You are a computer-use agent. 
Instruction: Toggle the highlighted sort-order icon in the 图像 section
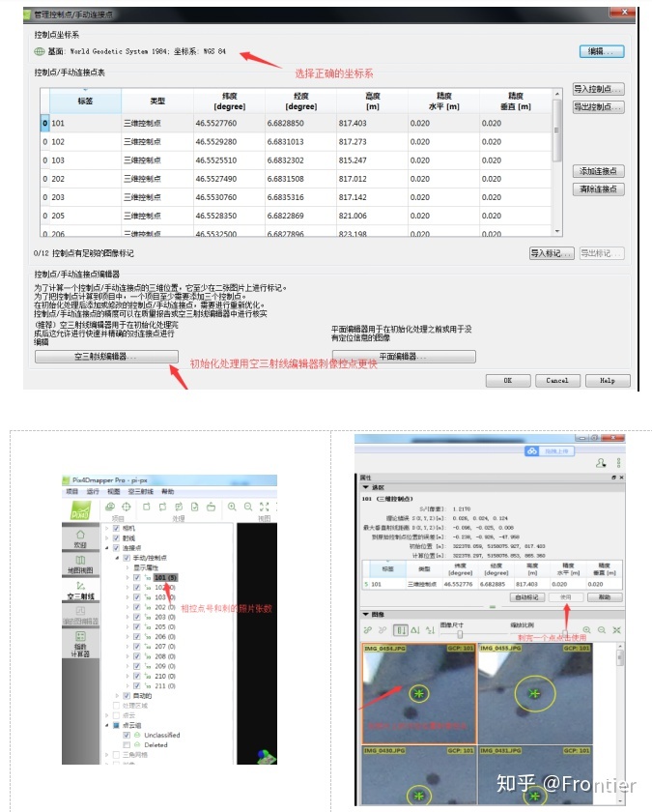[x=400, y=630]
